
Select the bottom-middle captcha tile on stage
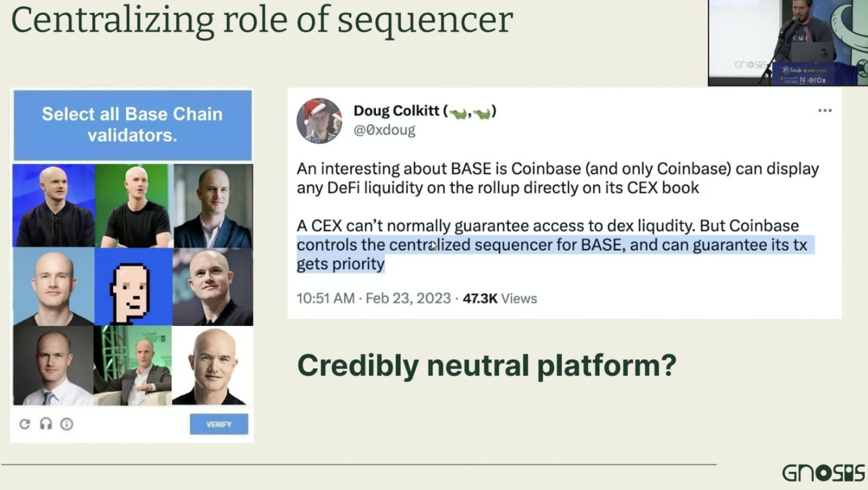click(x=133, y=365)
